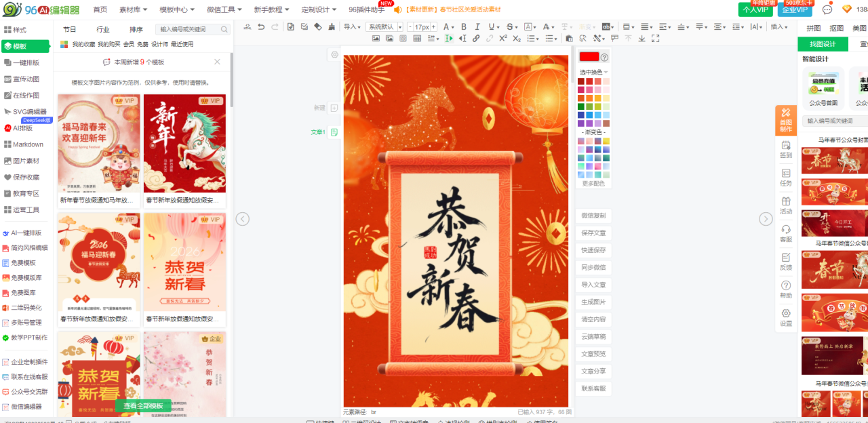Viewport: 868px width, 423px height.
Task: Switch to the 节日 holiday tab
Action: pos(70,30)
